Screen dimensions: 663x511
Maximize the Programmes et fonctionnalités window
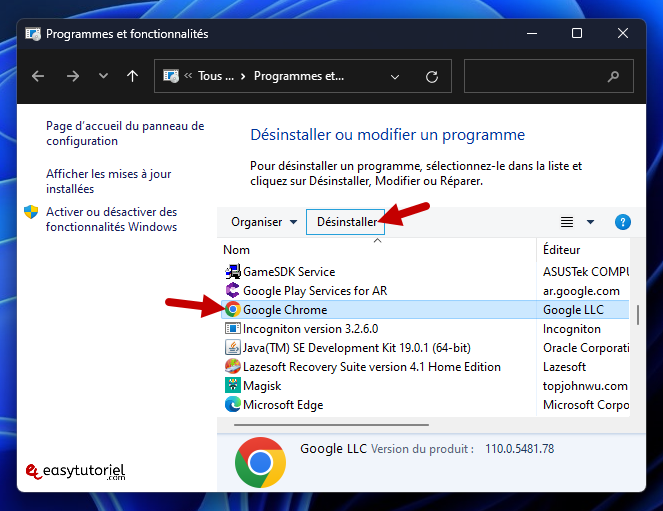[x=577, y=33]
